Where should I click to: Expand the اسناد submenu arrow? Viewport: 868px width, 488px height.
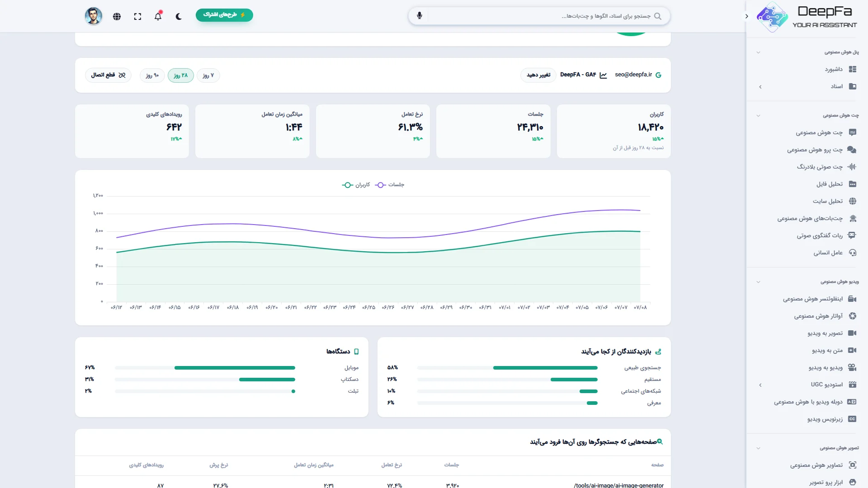coord(760,86)
